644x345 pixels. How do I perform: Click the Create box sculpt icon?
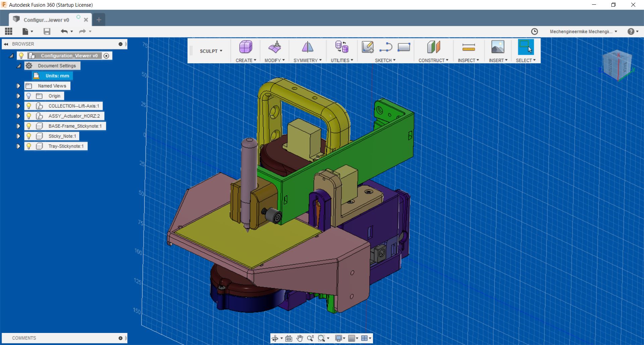246,47
